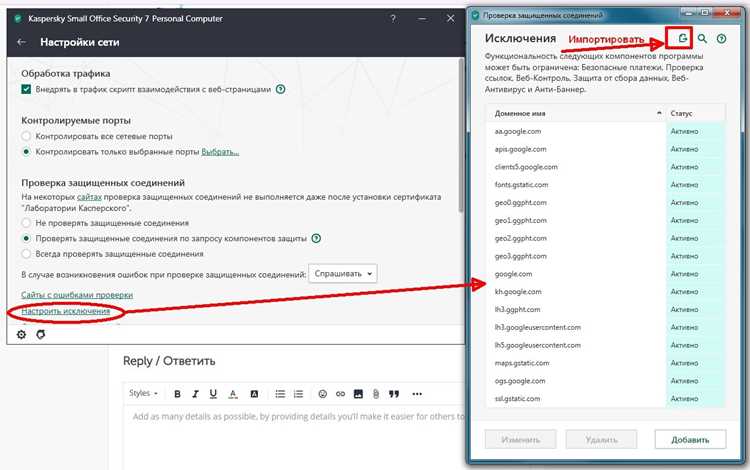Toggle Underline in the reply editor
Screen dimensions: 750x470
(213, 394)
